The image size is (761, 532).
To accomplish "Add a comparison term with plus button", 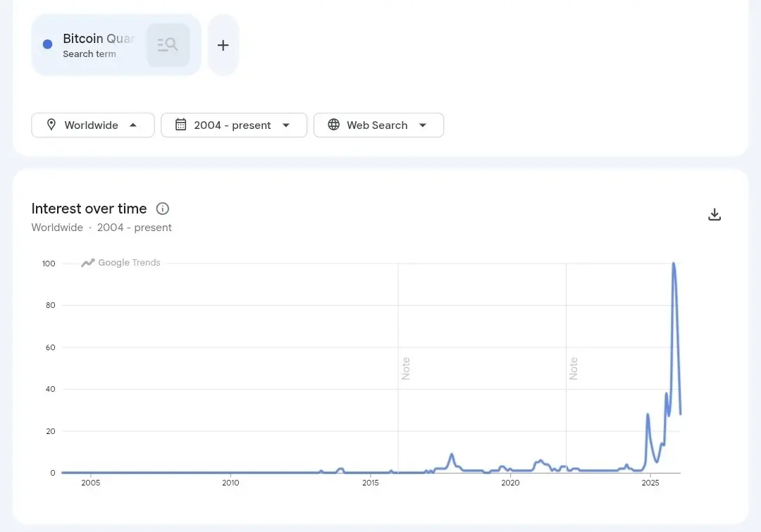I will pyautogui.click(x=223, y=45).
